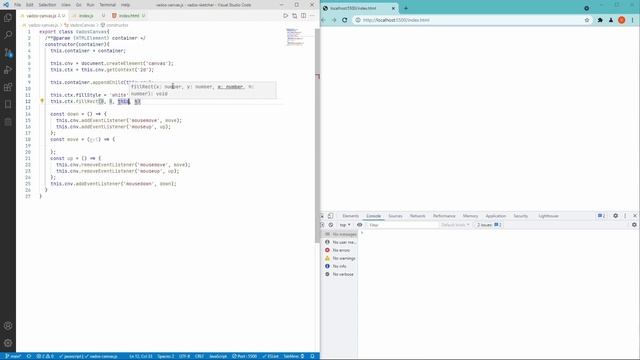This screenshot has height=360, width=640.
Task: Open DevTools more options menu
Action: pos(625,216)
